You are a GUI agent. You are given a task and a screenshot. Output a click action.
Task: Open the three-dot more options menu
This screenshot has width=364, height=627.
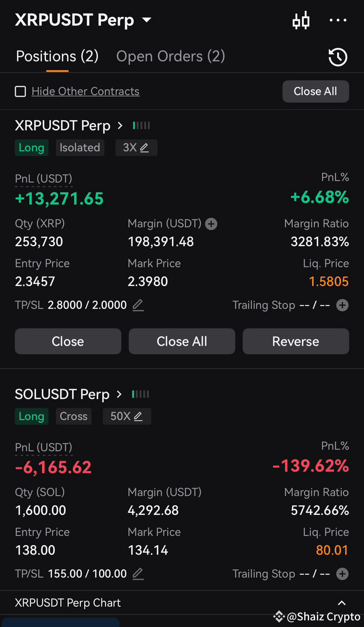point(338,20)
